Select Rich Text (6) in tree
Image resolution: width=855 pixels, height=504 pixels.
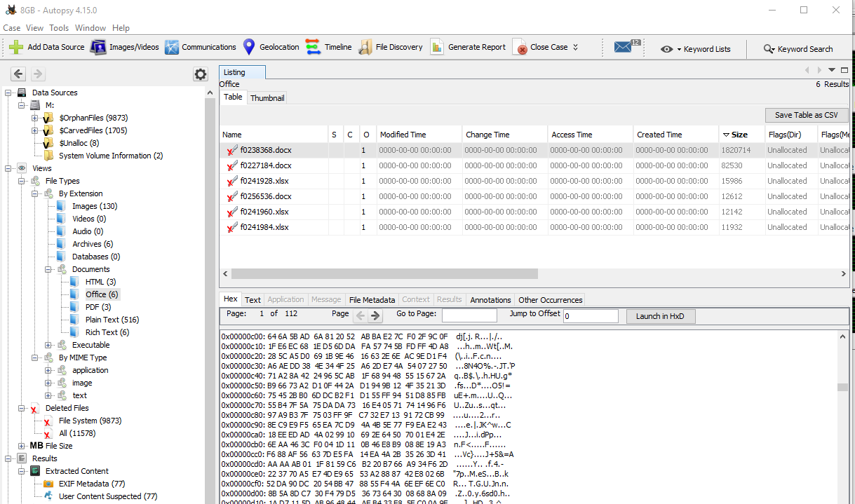(107, 332)
